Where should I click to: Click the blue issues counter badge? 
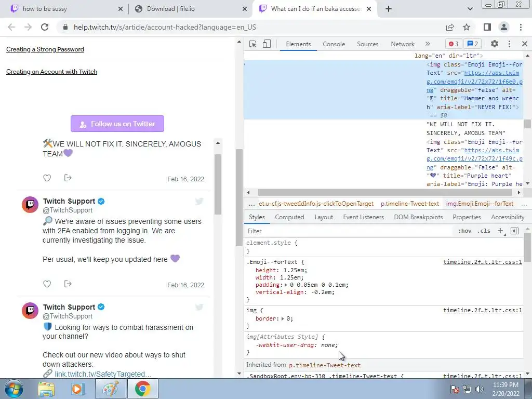[472, 44]
